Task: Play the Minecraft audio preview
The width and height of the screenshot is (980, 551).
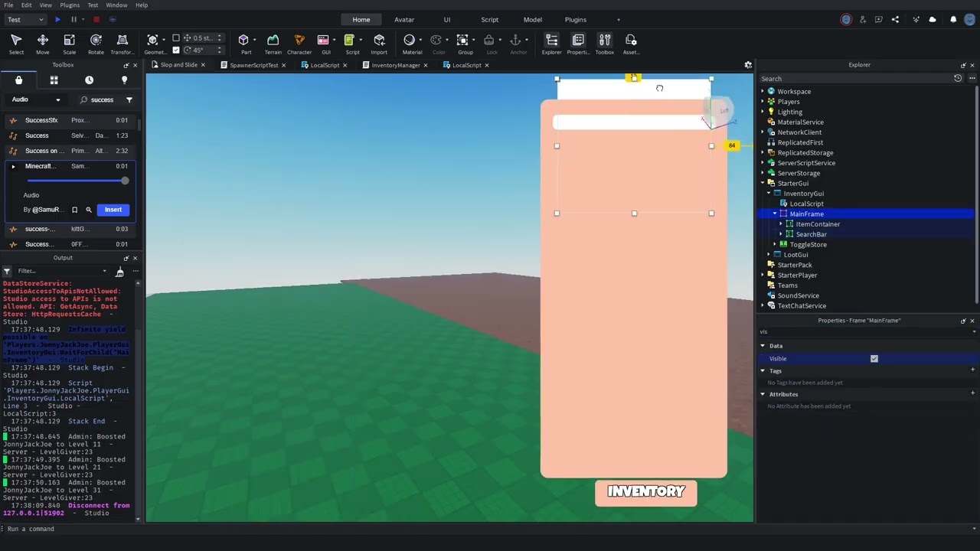Action: pyautogui.click(x=13, y=166)
